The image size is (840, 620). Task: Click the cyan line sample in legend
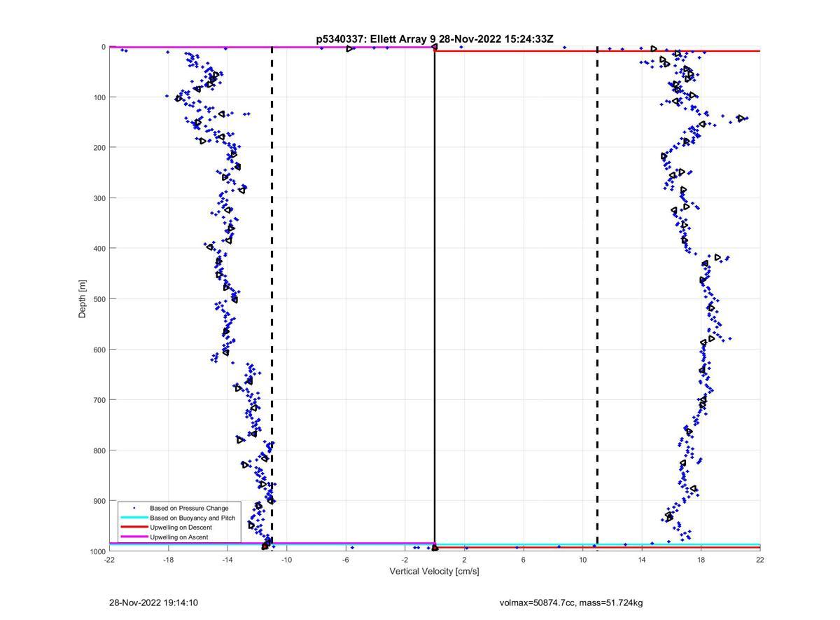point(134,518)
